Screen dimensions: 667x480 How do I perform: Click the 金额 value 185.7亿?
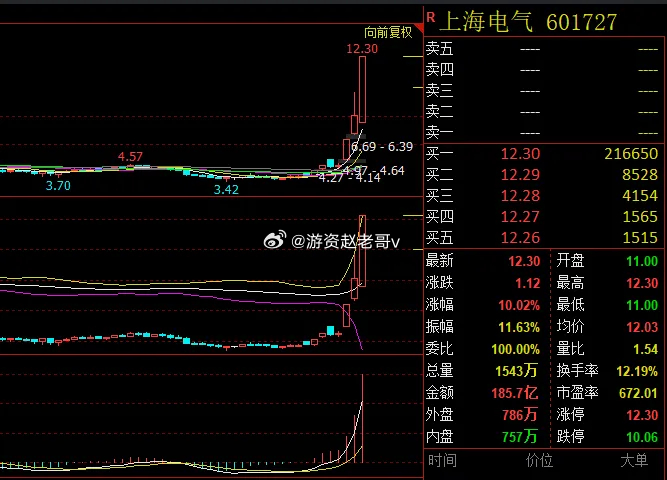coord(515,393)
